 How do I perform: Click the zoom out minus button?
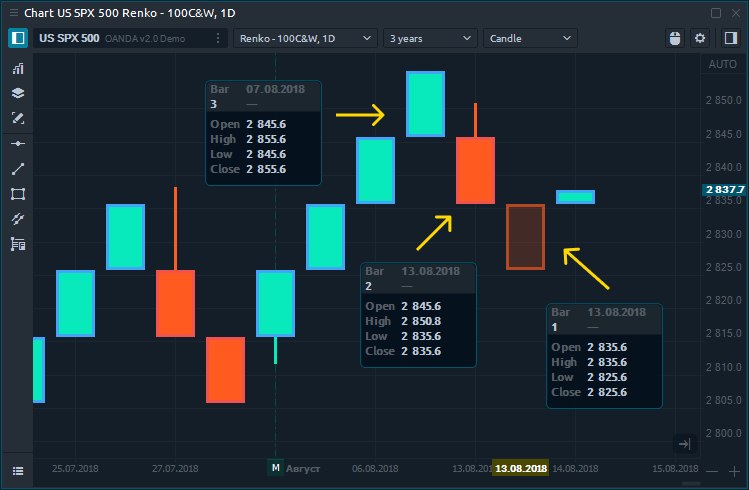coord(712,470)
